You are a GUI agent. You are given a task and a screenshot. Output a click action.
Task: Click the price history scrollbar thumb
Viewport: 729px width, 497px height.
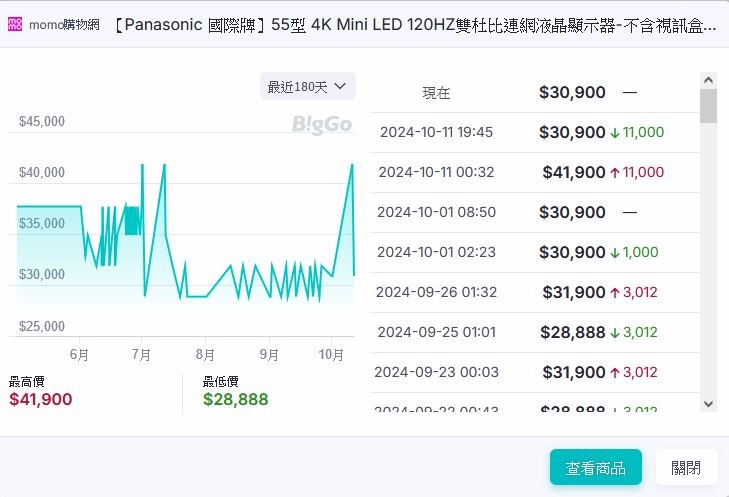coord(708,106)
